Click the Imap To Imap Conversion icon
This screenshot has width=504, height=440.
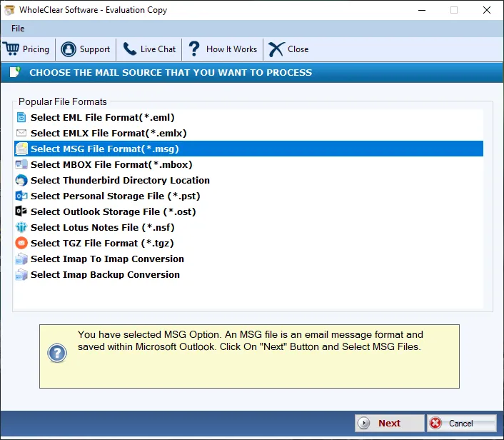tap(21, 259)
